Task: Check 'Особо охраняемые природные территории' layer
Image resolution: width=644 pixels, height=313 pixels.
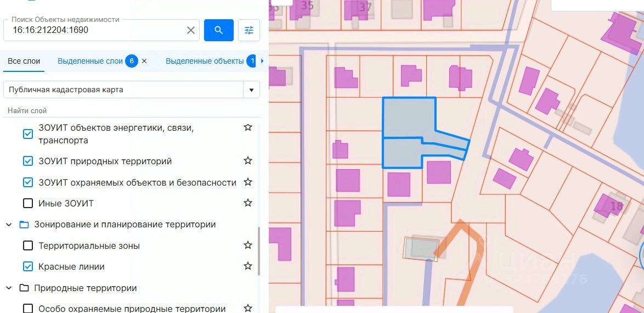Action: point(27,309)
